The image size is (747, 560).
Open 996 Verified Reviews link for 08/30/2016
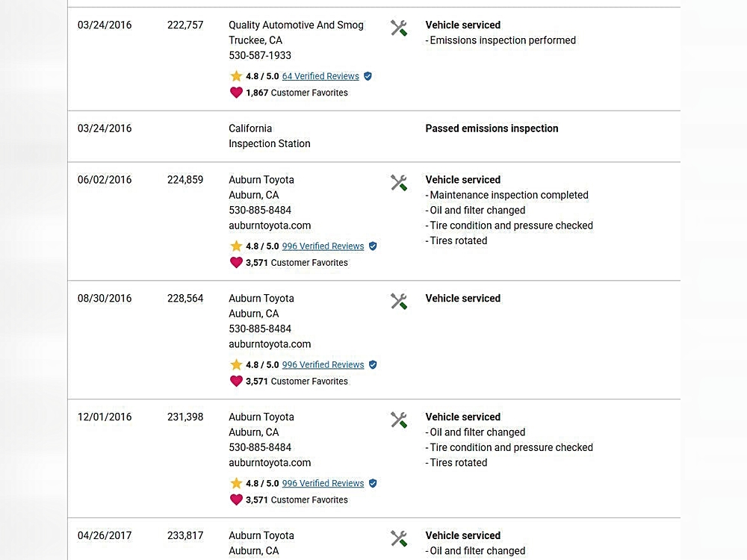coord(323,365)
